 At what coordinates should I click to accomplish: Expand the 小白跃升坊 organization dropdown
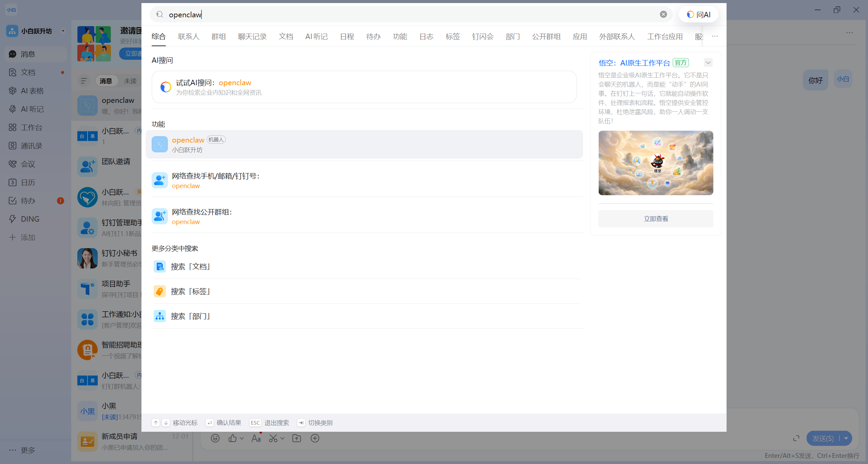click(x=63, y=31)
